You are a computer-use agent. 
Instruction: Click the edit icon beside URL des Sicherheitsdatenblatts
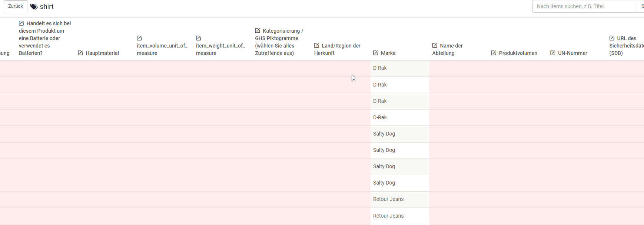612,38
